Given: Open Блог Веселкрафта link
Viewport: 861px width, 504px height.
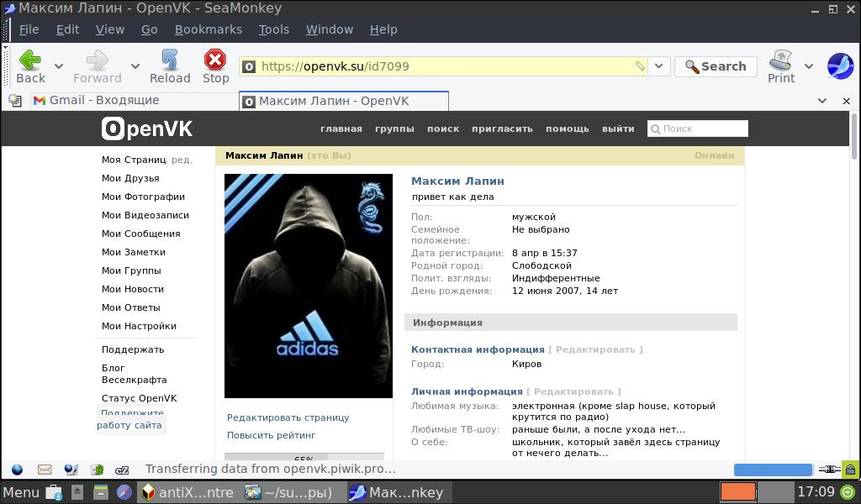Looking at the screenshot, I should pos(134,374).
